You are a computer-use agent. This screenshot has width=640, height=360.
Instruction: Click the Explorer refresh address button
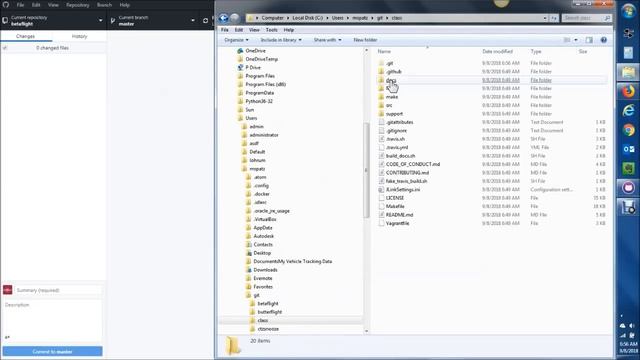coord(554,18)
